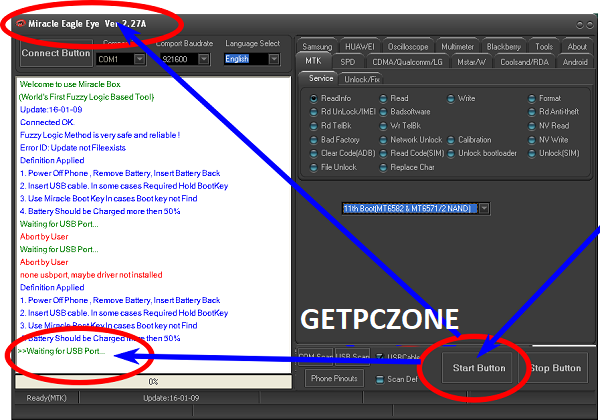600x420 pixels.
Task: Toggle the USBCable checkbox
Action: click(x=379, y=357)
